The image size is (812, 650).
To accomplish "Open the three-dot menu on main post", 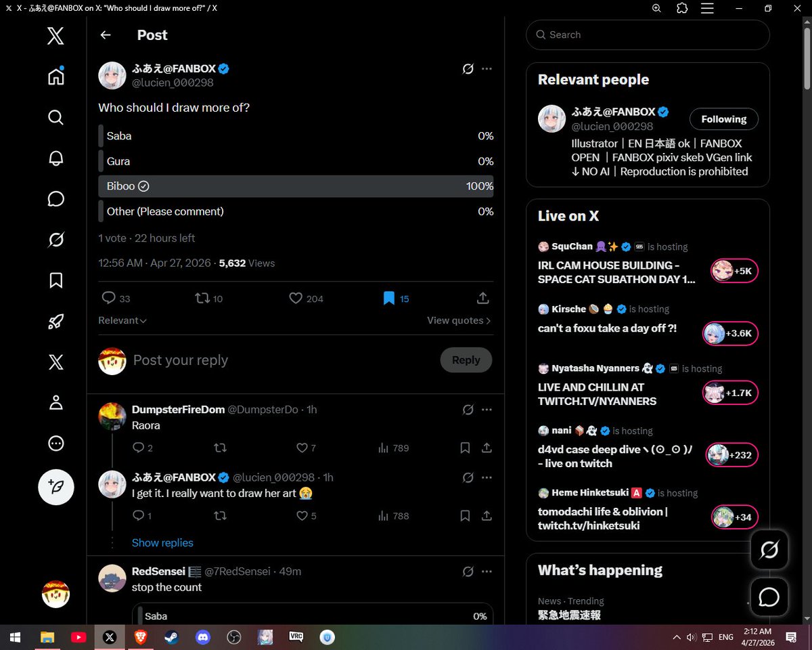I will [x=487, y=69].
